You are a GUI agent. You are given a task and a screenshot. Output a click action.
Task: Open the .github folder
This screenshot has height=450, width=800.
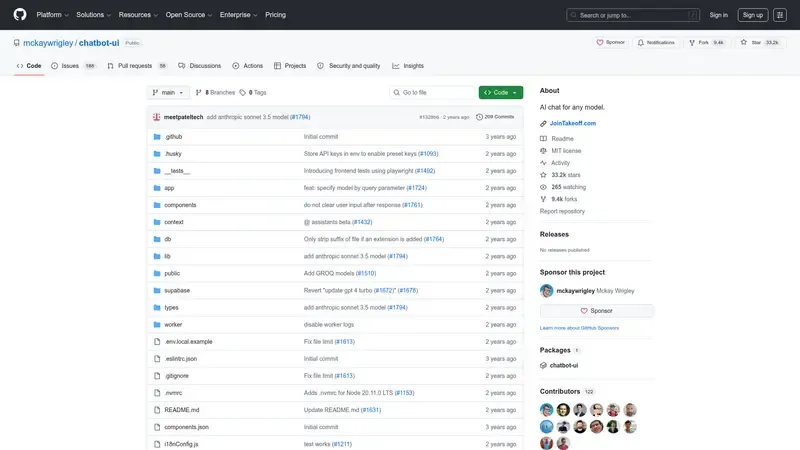pyautogui.click(x=173, y=137)
